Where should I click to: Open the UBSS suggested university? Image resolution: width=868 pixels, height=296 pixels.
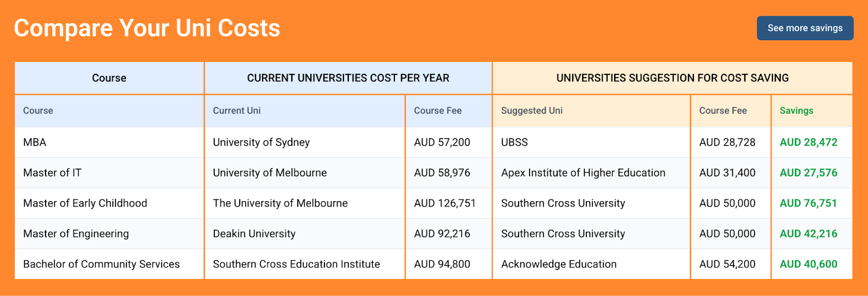pyautogui.click(x=514, y=143)
